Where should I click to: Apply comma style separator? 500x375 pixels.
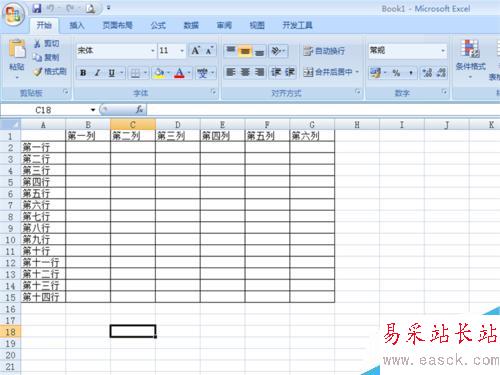click(x=411, y=73)
